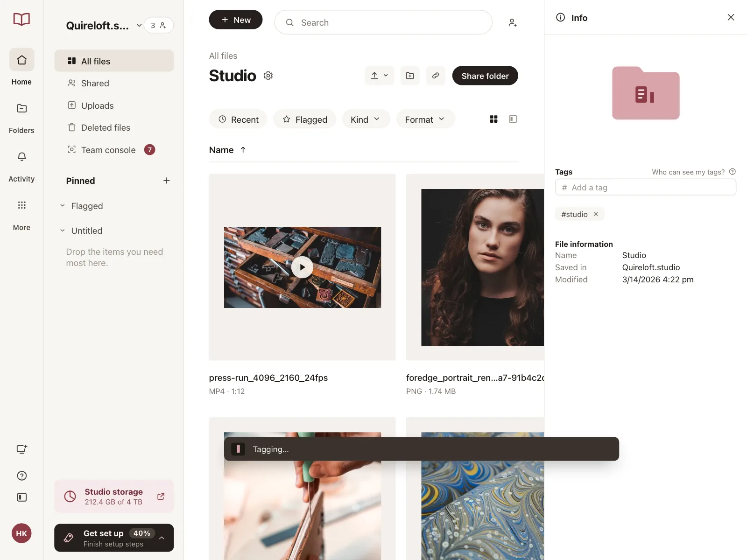Open the workspace switcher dropdown
This screenshot has width=747, height=560.
(x=139, y=26)
